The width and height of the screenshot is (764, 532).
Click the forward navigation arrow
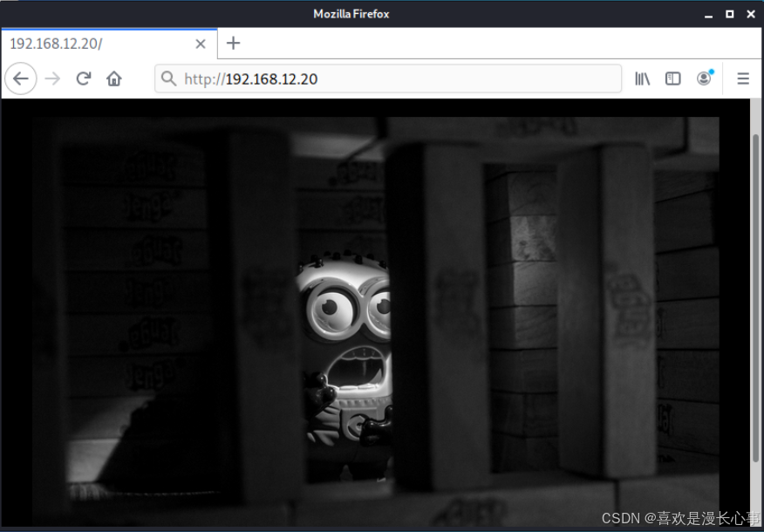[52, 78]
